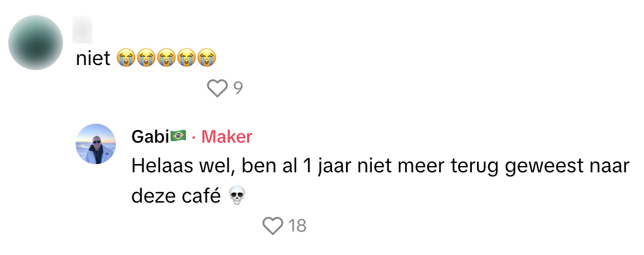The image size is (644, 255).
Task: Click the word "niet" in the first comment
Action: (x=93, y=58)
